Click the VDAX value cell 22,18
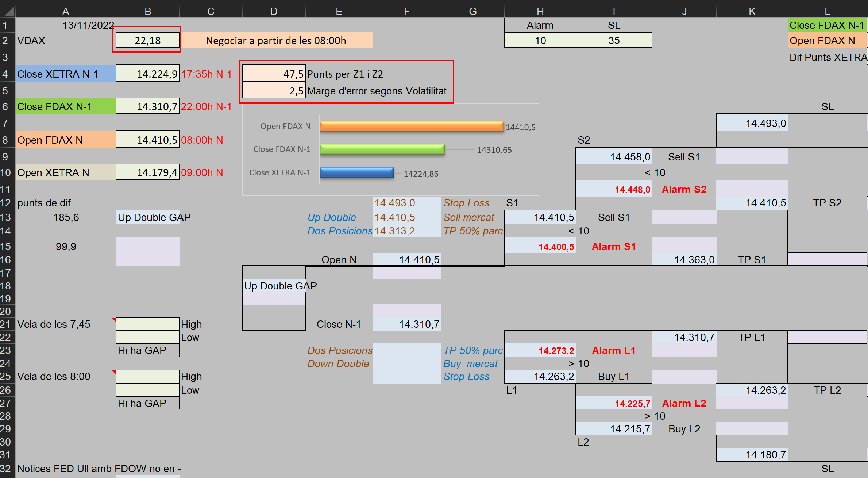 (147, 40)
